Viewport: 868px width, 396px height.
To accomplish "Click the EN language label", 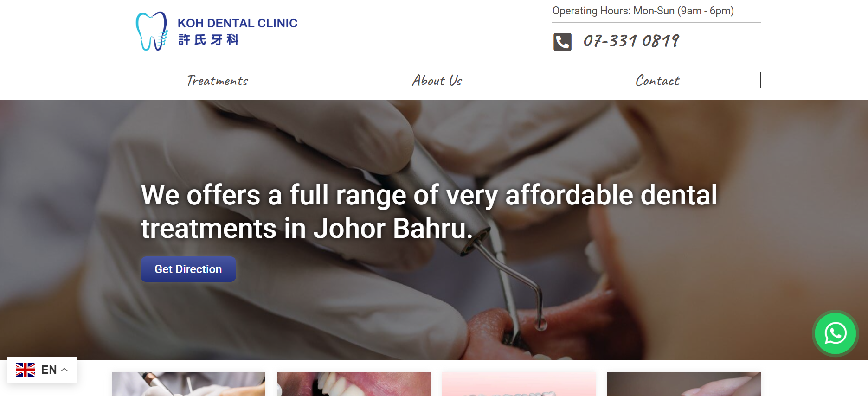I will tap(49, 370).
